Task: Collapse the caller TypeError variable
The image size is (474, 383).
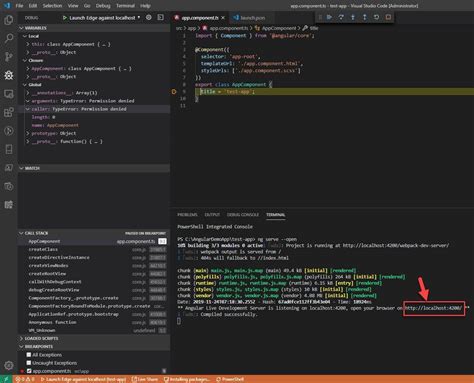Action: (28, 109)
